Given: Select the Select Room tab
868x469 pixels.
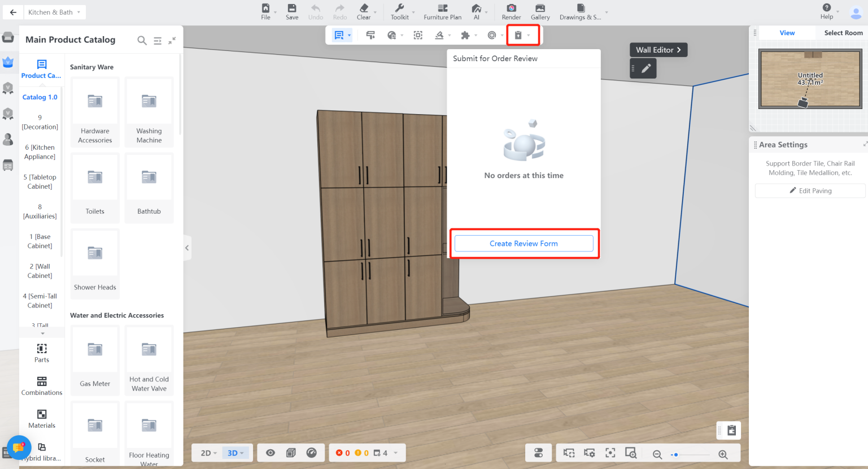Looking at the screenshot, I should (x=843, y=33).
